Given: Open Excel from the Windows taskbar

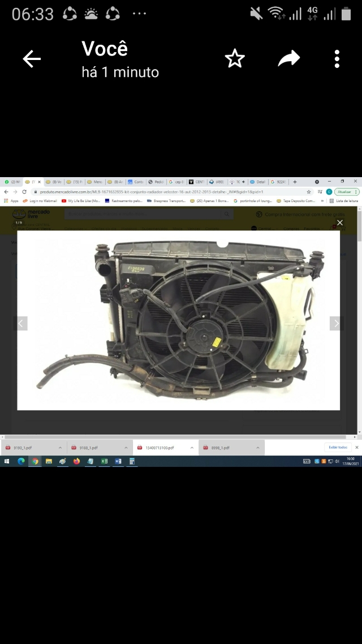Looking at the screenshot, I should coord(104,461).
